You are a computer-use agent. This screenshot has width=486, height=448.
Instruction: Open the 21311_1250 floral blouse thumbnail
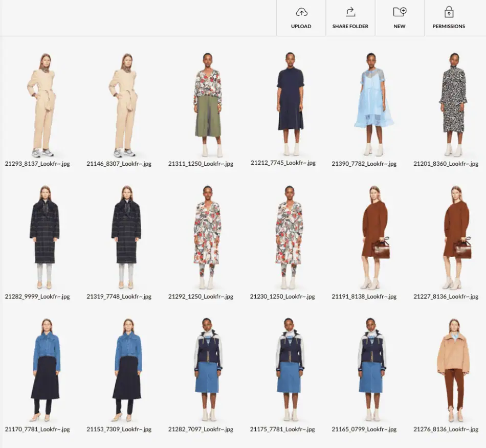point(208,105)
